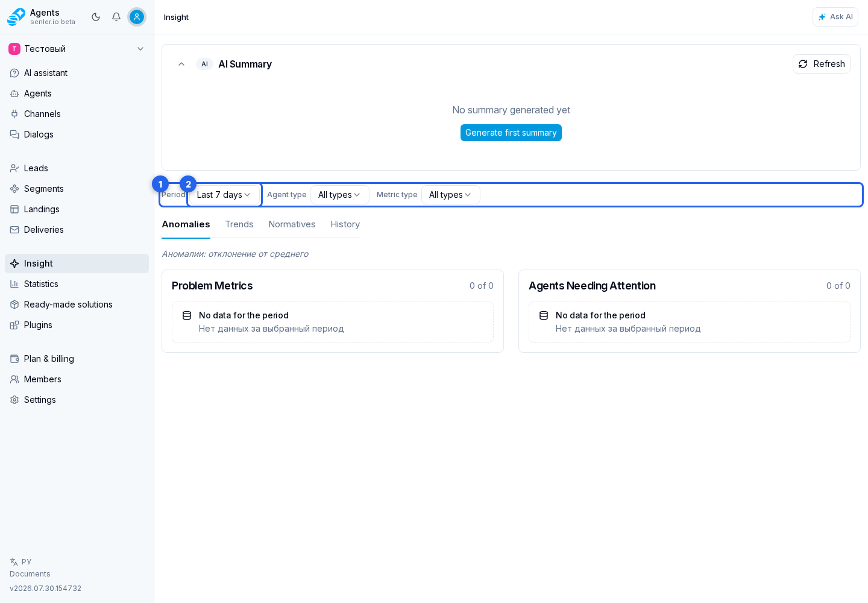Open notifications bell icon
Screen dimensions: 868x603
(116, 17)
